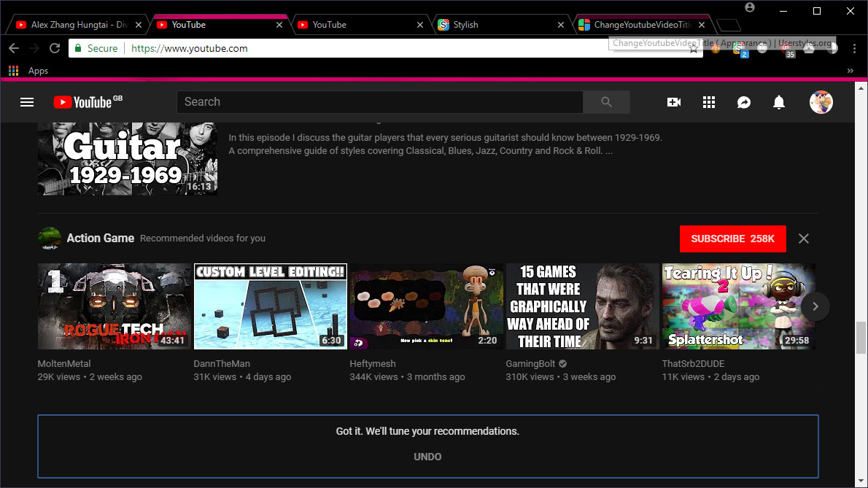
Task: Open the notifications bell
Action: [x=779, y=102]
